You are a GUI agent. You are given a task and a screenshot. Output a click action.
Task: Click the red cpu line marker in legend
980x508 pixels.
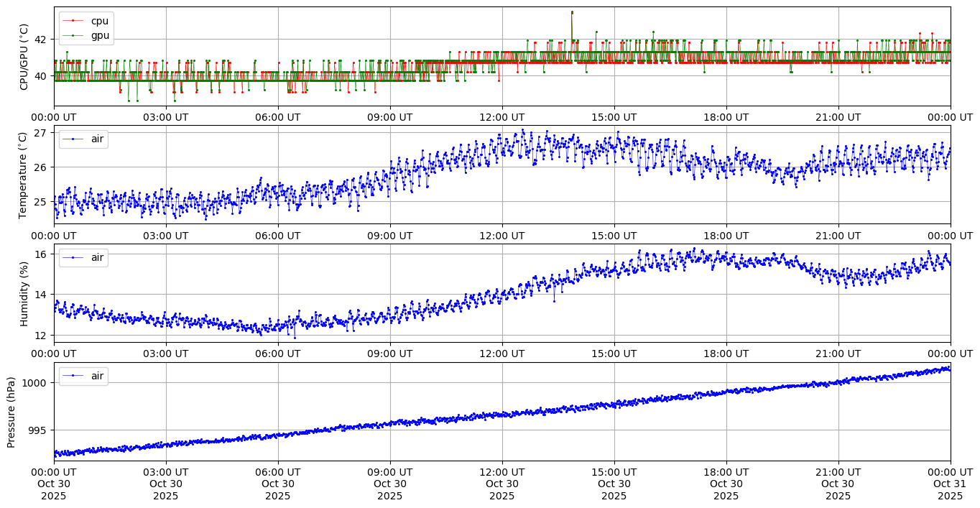click(72, 21)
